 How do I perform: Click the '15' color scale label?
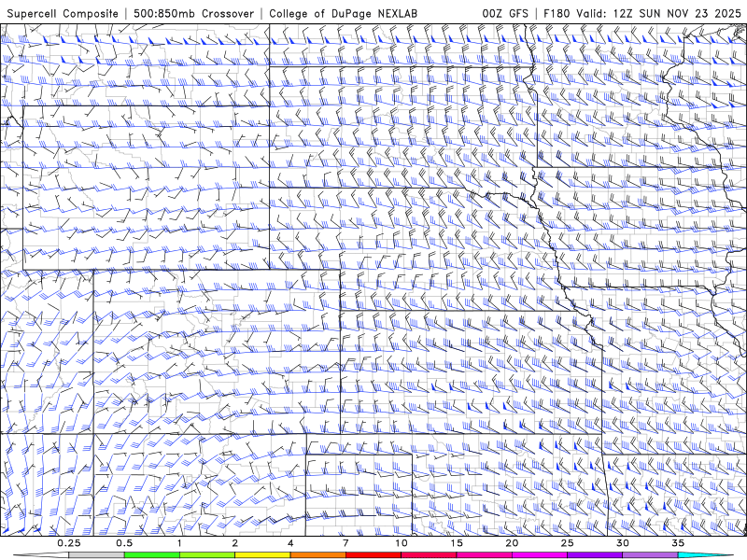pyautogui.click(x=457, y=543)
